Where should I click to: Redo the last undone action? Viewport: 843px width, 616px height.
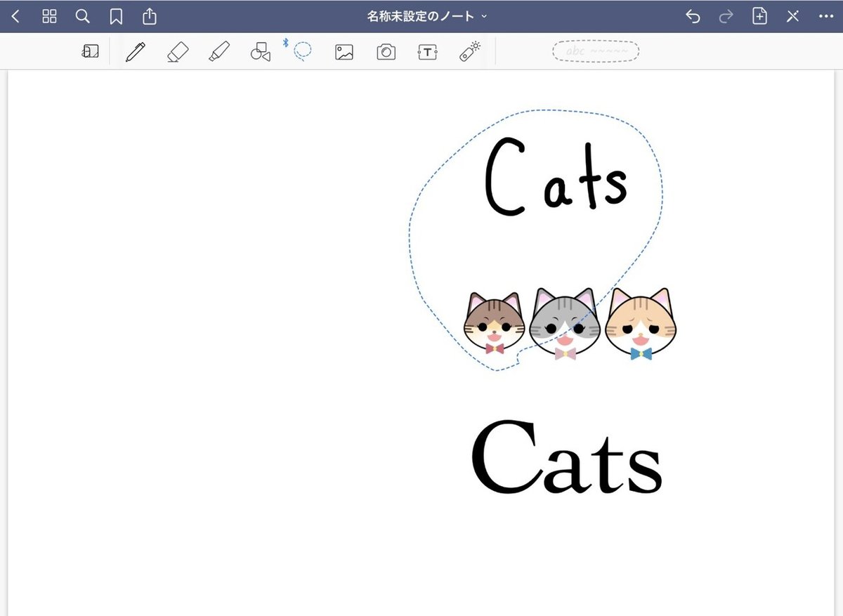(726, 16)
